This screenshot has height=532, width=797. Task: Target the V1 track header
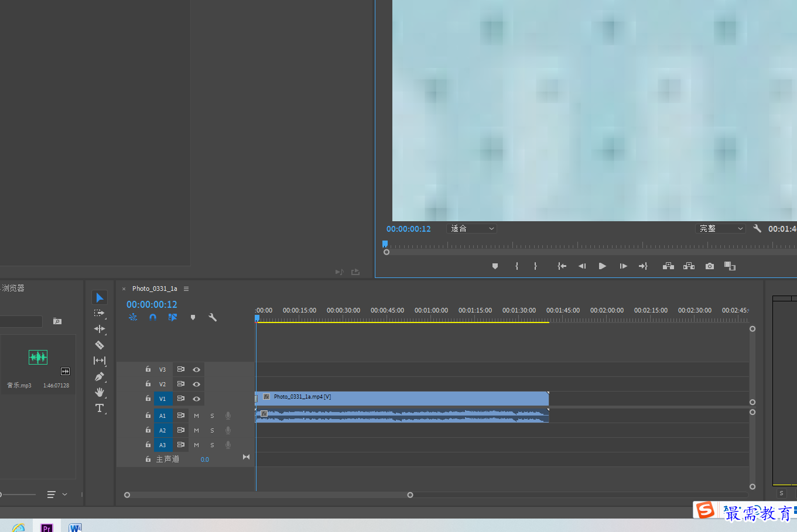[163, 399]
